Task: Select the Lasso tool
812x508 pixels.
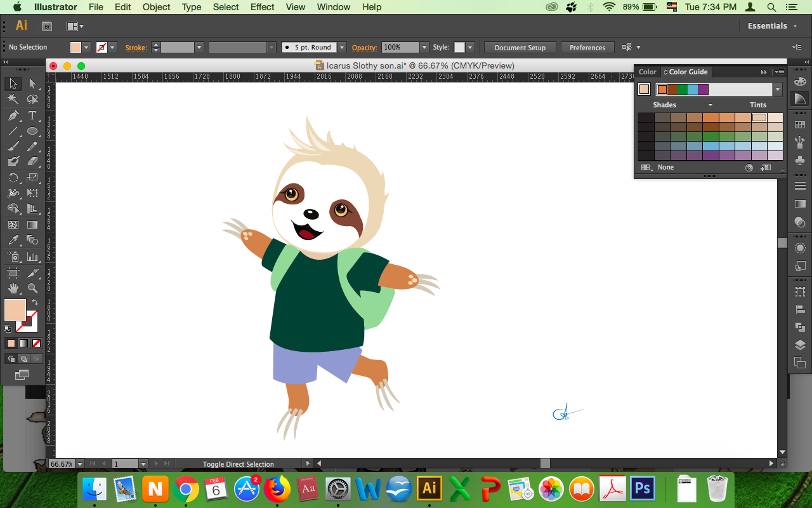Action: [x=32, y=100]
